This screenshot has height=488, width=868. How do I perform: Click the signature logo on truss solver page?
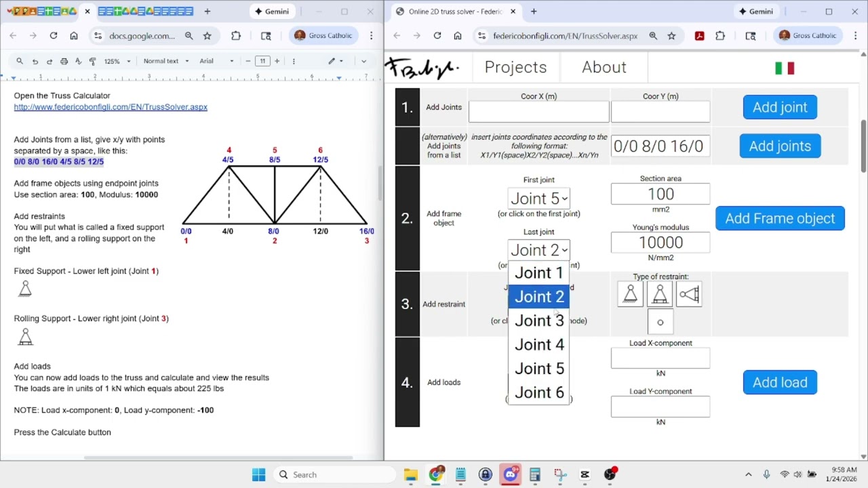pos(422,68)
